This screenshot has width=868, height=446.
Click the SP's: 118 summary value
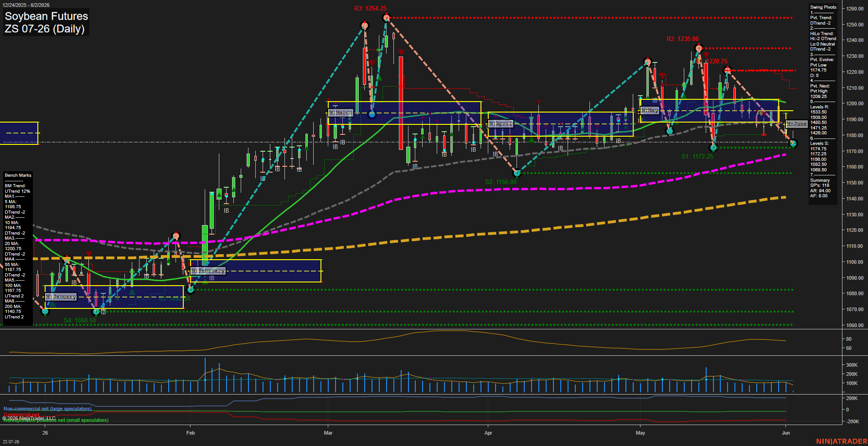820,185
